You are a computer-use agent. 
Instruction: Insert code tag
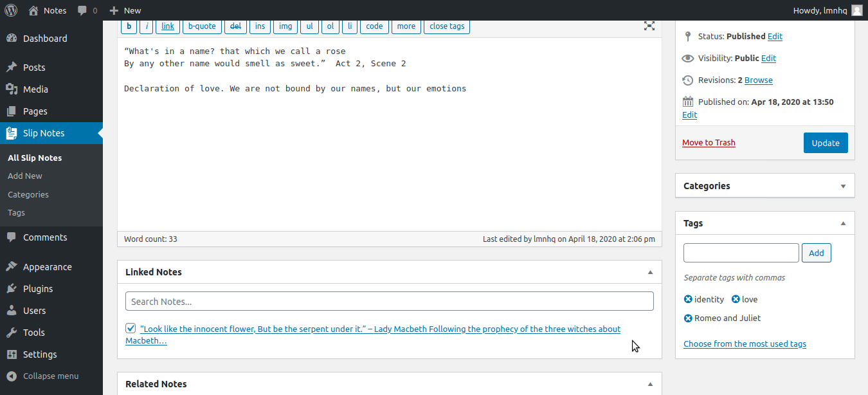point(374,26)
